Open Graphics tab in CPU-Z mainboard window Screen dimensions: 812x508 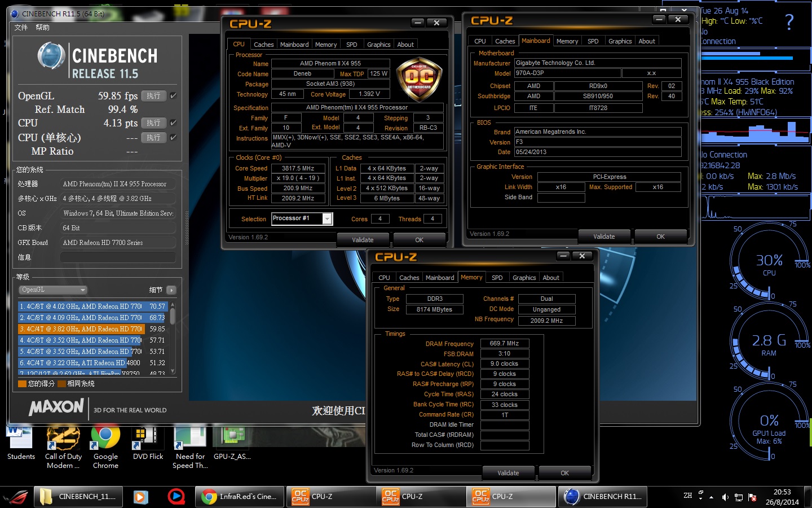pos(620,41)
